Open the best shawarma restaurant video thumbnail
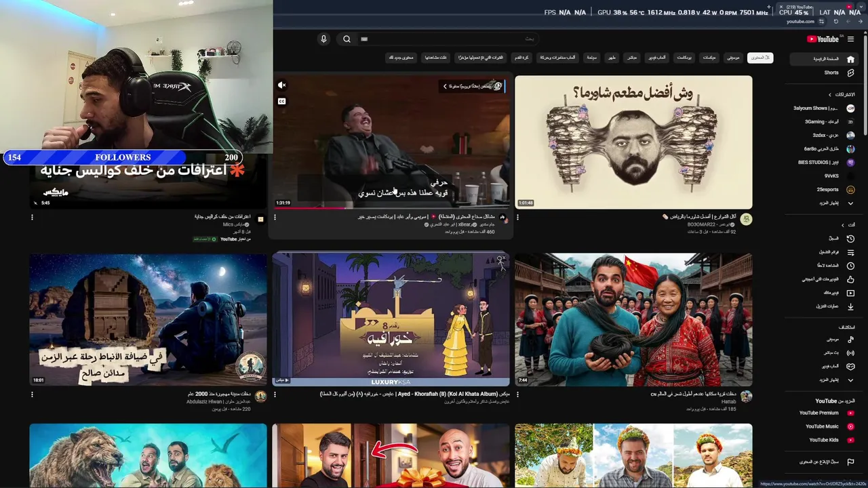This screenshot has width=868, height=488. point(633,142)
